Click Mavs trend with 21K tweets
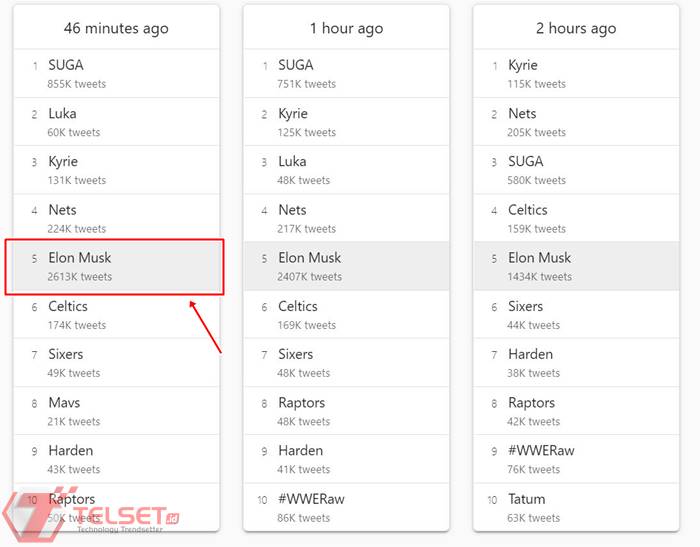 [x=64, y=403]
